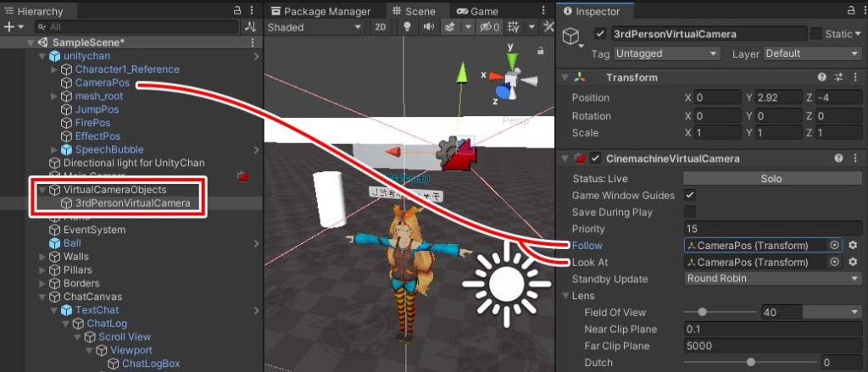868x372 pixels.
Task: Click the Inspector lock icon
Action: 850,10
